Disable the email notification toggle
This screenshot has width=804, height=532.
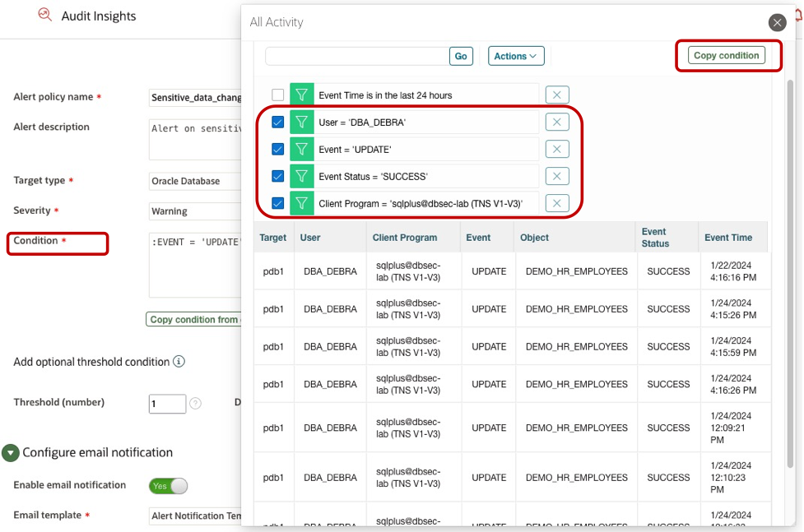pos(167,486)
